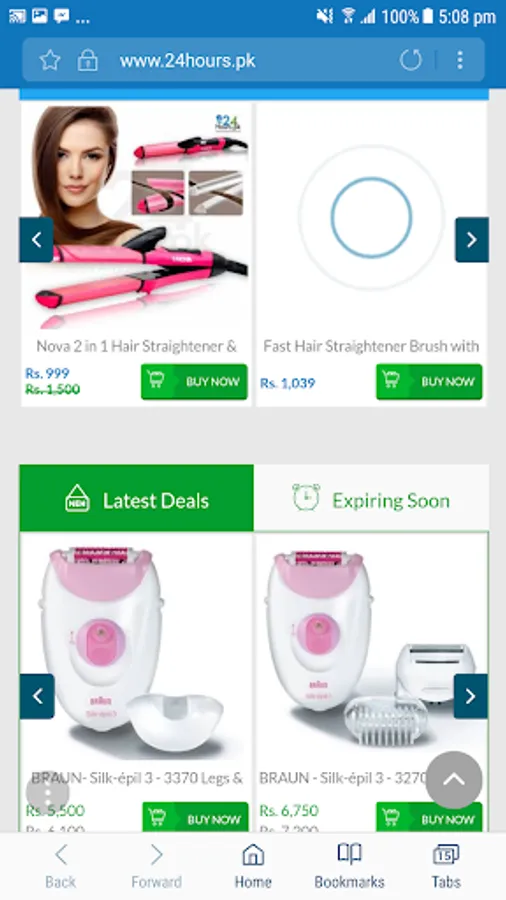Buy the Fast Hair Straightener Brush
506x900 pixels.
(429, 381)
